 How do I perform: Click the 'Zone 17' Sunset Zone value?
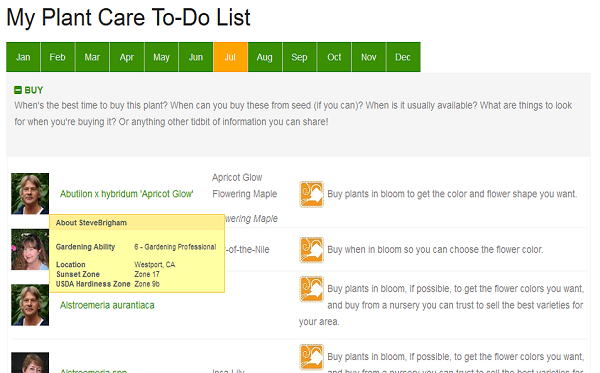[x=147, y=274]
